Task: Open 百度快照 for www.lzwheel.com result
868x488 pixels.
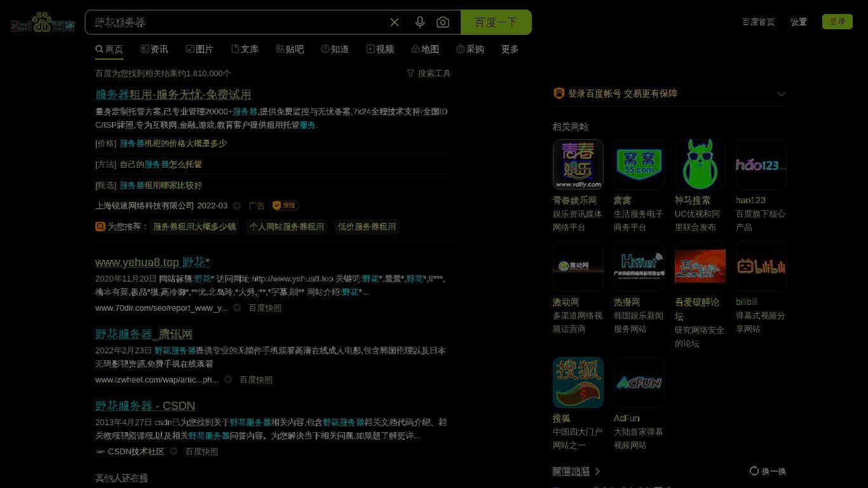Action: [256, 379]
